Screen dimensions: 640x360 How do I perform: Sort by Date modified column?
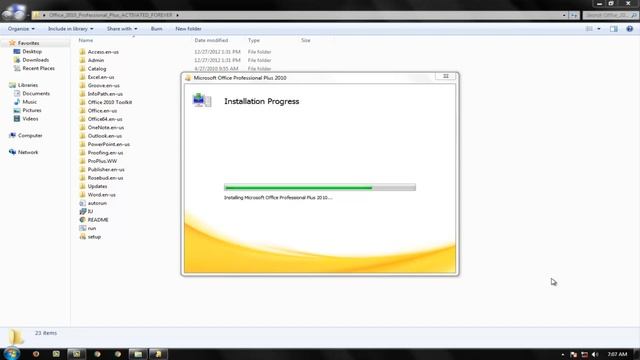point(211,40)
